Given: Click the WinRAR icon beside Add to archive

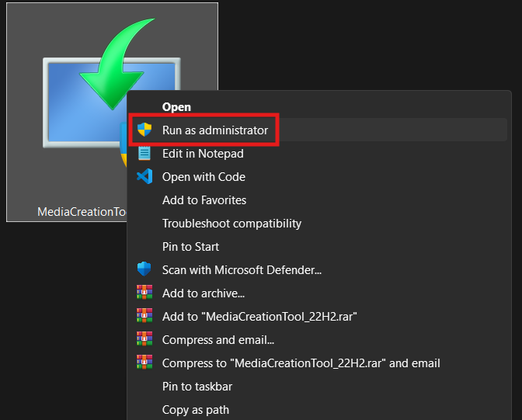Looking at the screenshot, I should 144,292.
